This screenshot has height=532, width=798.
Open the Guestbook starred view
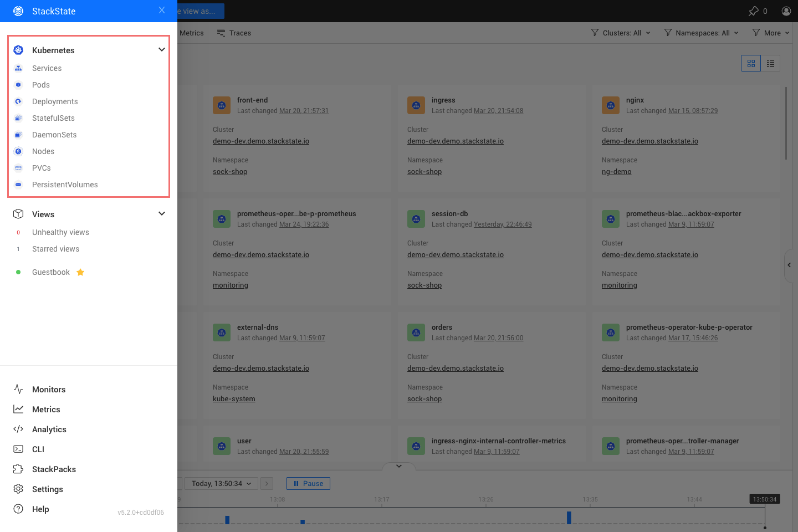coord(51,272)
